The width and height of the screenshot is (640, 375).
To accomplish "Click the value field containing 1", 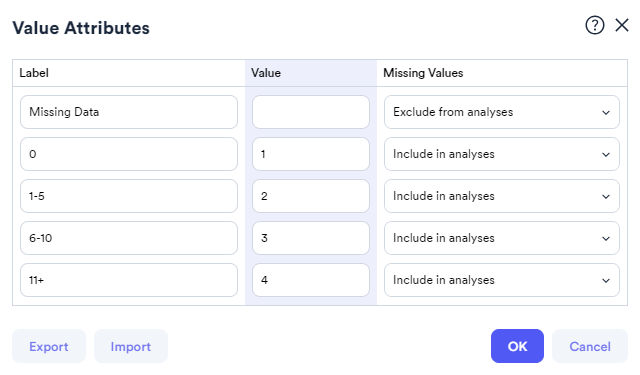I will click(x=311, y=154).
